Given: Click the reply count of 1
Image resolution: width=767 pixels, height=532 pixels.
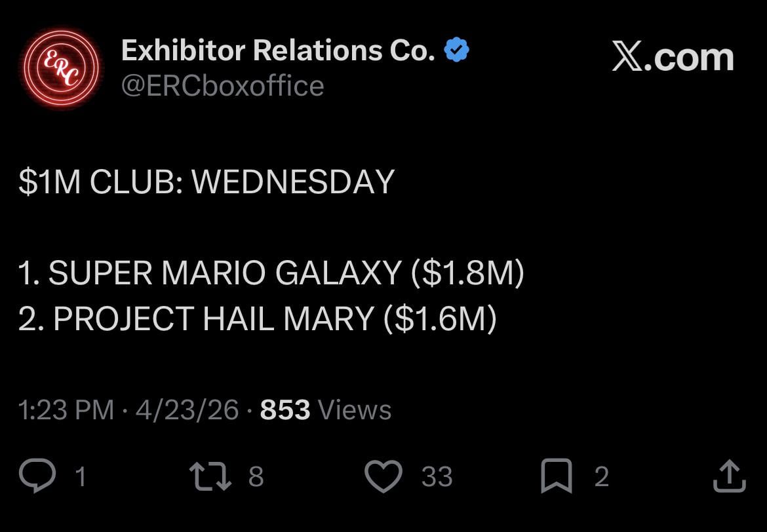Looking at the screenshot, I should (x=81, y=477).
